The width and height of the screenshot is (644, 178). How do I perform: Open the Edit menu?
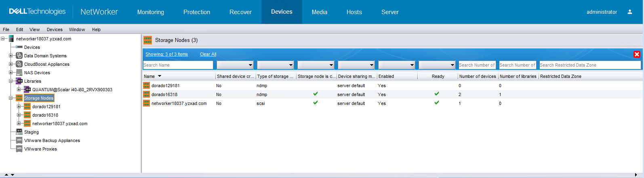19,29
